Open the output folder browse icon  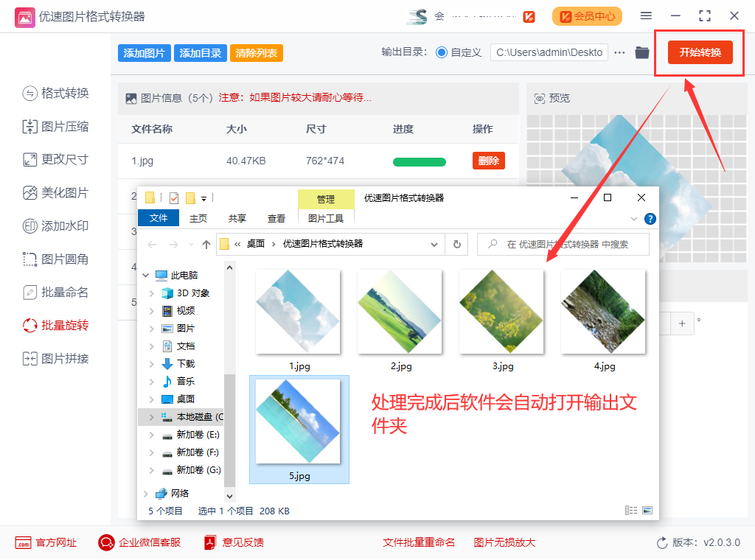click(641, 52)
